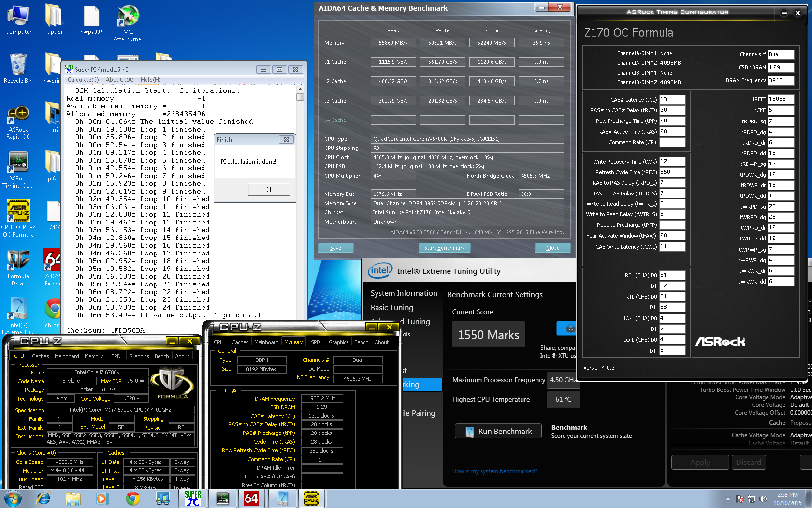The height and width of the screenshot is (508, 812).
Task: Select Basic Tuning in Intel XTU sidebar
Action: pos(392,308)
